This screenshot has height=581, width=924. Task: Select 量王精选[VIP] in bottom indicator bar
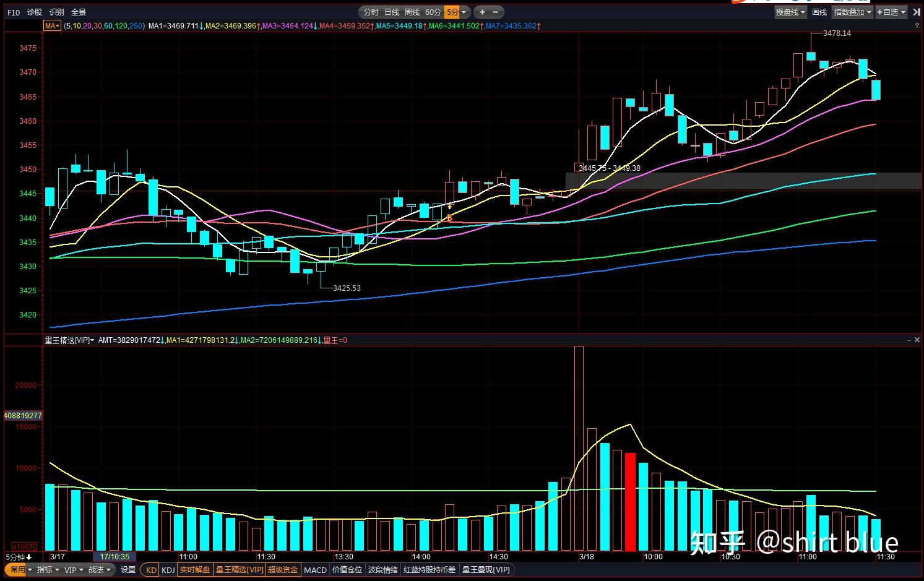240,570
